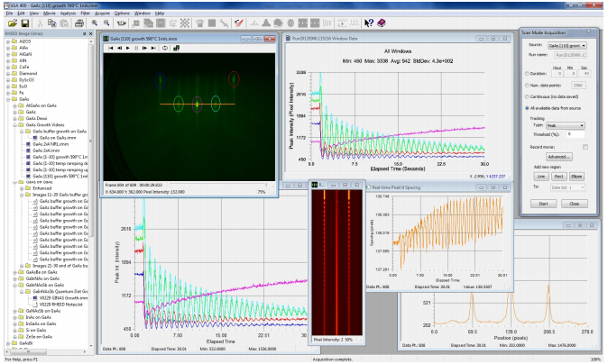Image resolution: width=608 pixels, height=364 pixels.
Task: Collapse the GaAs Growth Videos folder
Action: tap(15, 125)
